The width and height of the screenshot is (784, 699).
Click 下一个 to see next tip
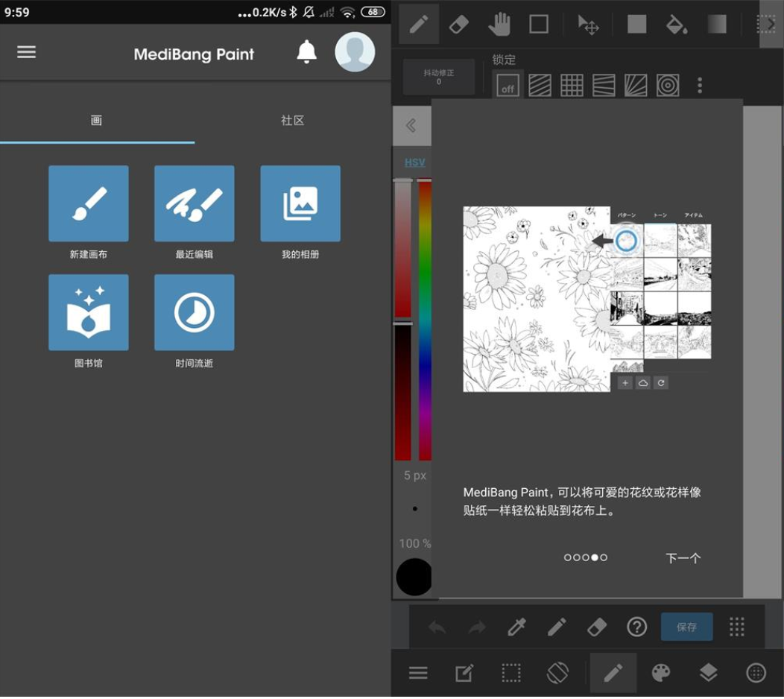tap(683, 558)
